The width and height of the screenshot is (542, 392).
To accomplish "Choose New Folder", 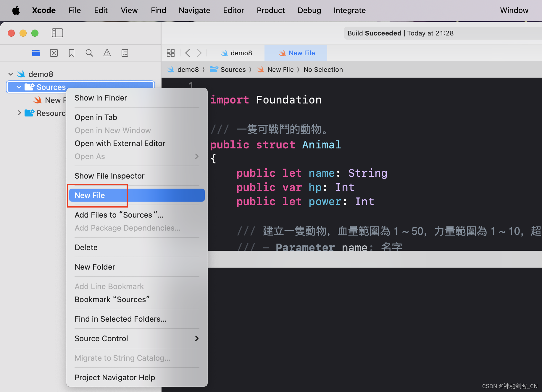I will [x=137, y=267].
